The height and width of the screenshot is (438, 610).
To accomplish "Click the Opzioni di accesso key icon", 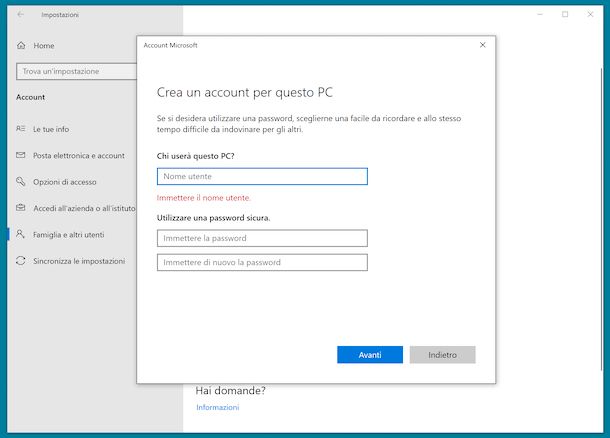I will pyautogui.click(x=21, y=181).
